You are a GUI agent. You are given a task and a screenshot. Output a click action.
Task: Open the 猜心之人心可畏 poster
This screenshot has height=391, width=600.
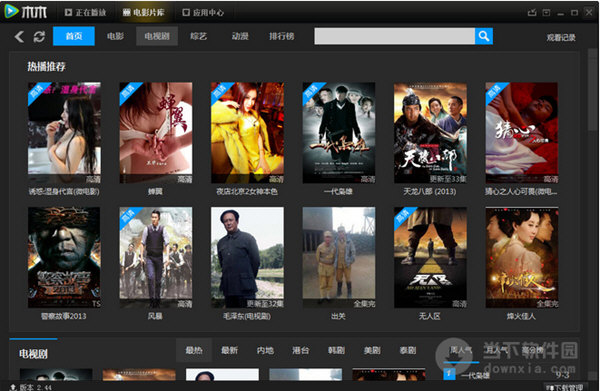(522, 133)
